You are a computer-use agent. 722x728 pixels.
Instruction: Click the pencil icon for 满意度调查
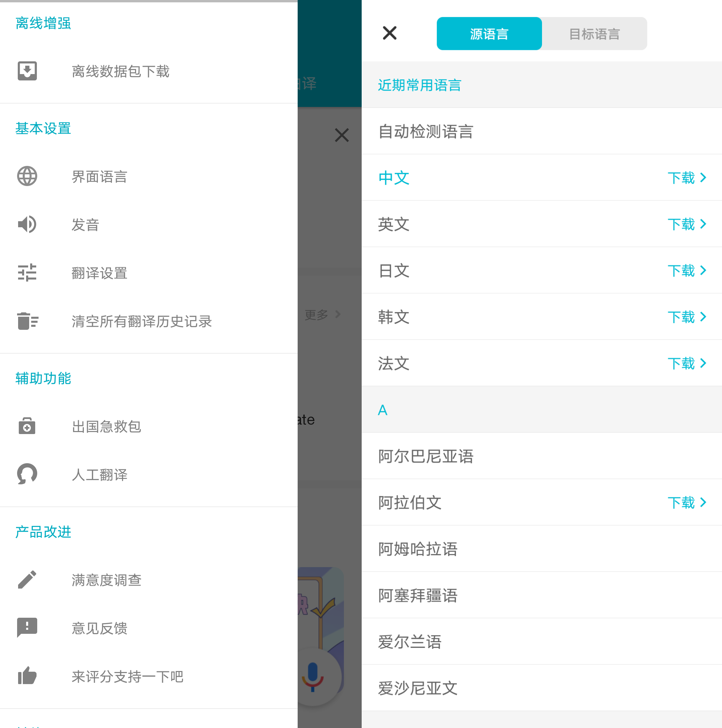pos(27,580)
